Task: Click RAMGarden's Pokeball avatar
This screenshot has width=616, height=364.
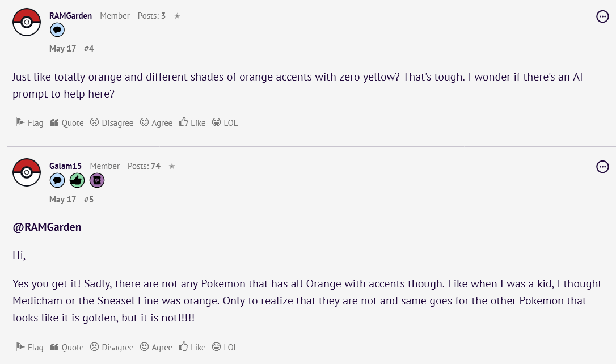Action: point(27,22)
